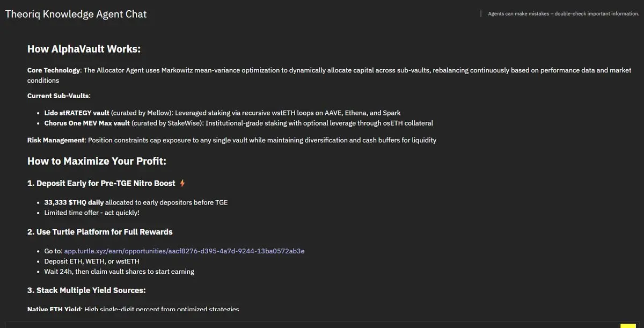This screenshot has width=644, height=328.
Task: Click the How AlphaVault Works heading
Action: (x=84, y=49)
